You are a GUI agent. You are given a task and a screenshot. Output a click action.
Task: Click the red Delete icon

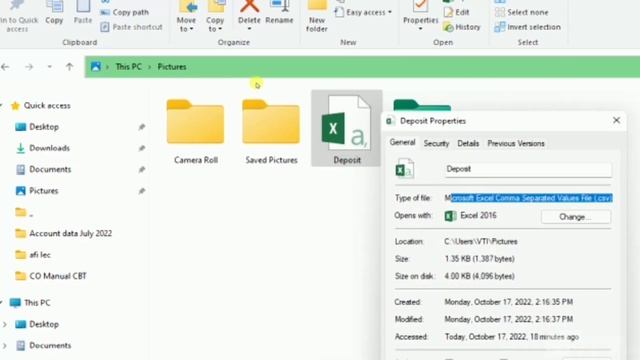pyautogui.click(x=249, y=6)
